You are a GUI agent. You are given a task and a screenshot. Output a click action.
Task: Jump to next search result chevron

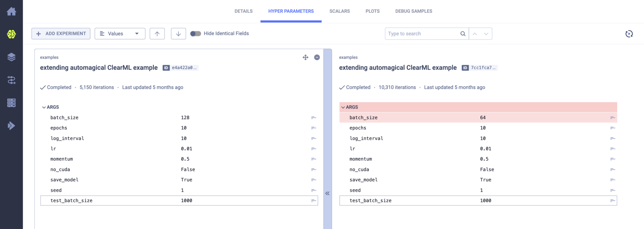486,34
